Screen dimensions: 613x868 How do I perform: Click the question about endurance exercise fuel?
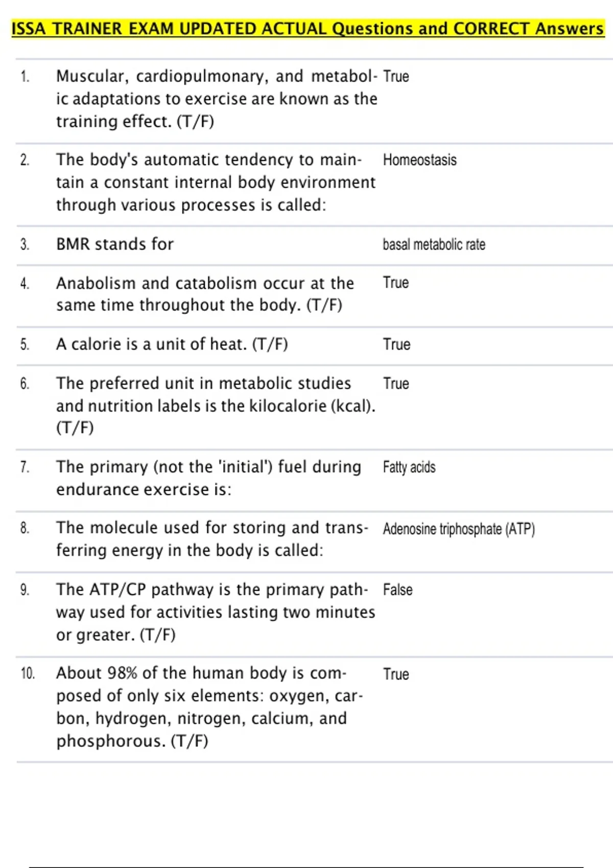click(208, 478)
